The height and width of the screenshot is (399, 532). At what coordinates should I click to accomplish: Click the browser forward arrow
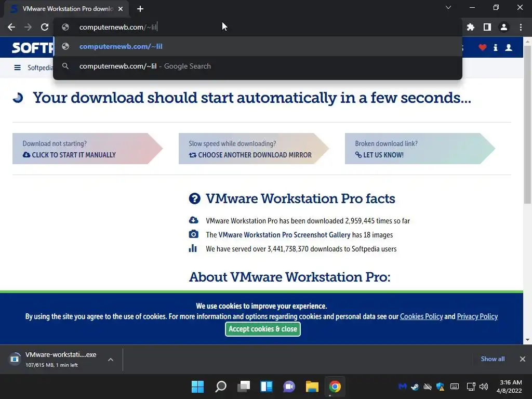pyautogui.click(x=28, y=27)
